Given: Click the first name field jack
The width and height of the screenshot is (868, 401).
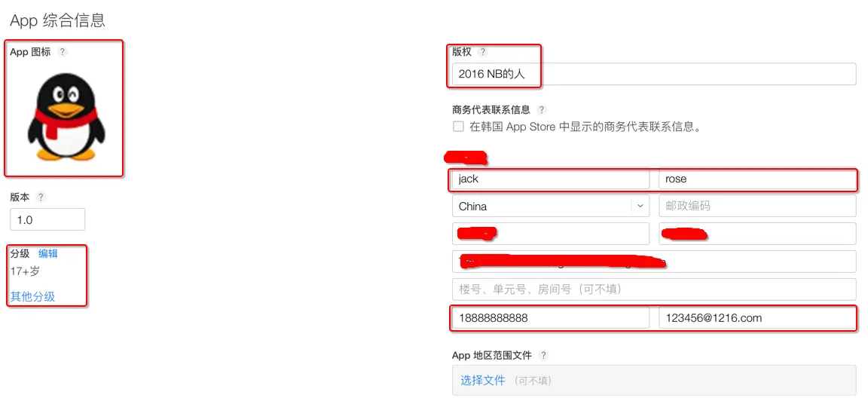Looking at the screenshot, I should pyautogui.click(x=551, y=179).
